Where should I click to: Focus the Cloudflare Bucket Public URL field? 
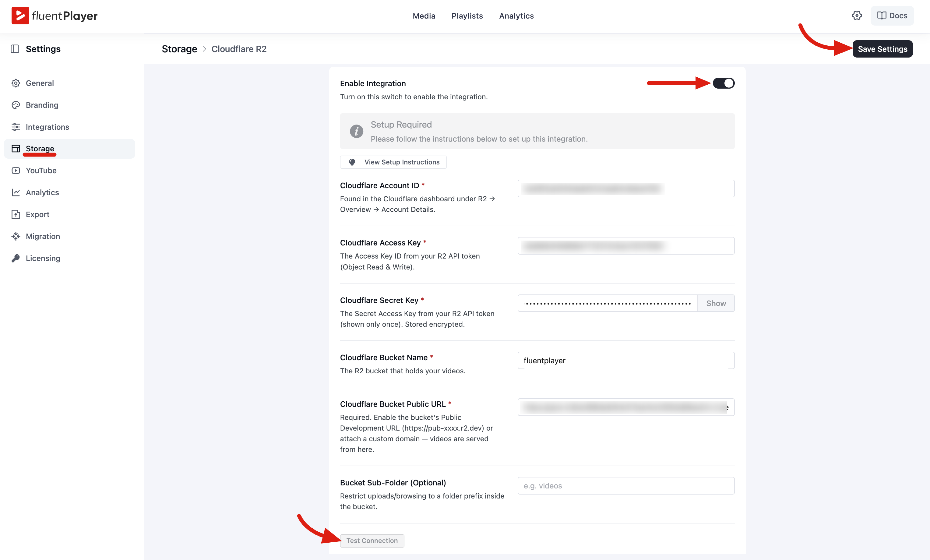tap(626, 407)
